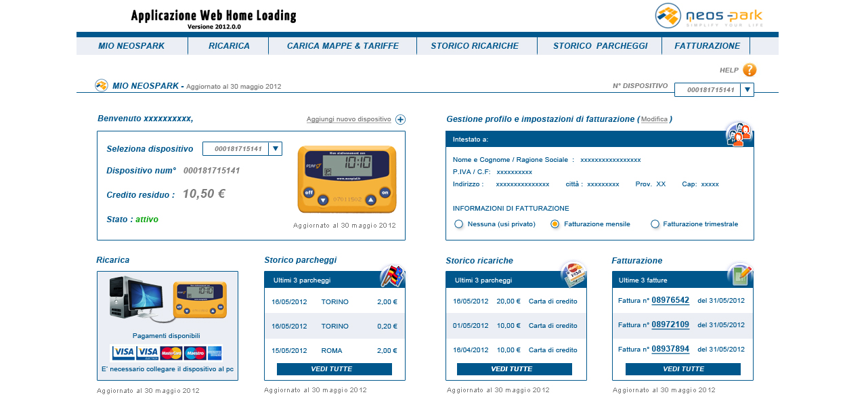The image size is (868, 420).
Task: Select 'Fatturazione mensile' radio button
Action: (555, 224)
